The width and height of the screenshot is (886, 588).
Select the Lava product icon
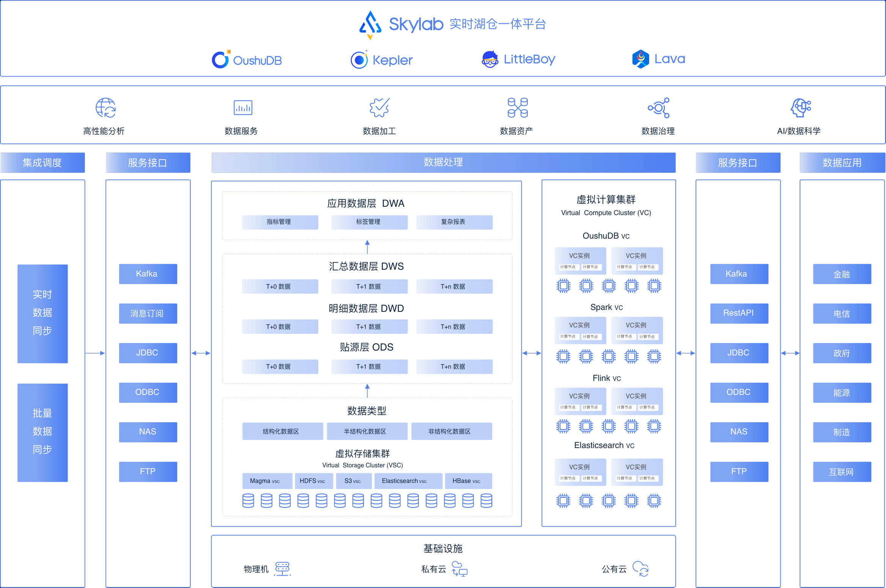click(641, 59)
